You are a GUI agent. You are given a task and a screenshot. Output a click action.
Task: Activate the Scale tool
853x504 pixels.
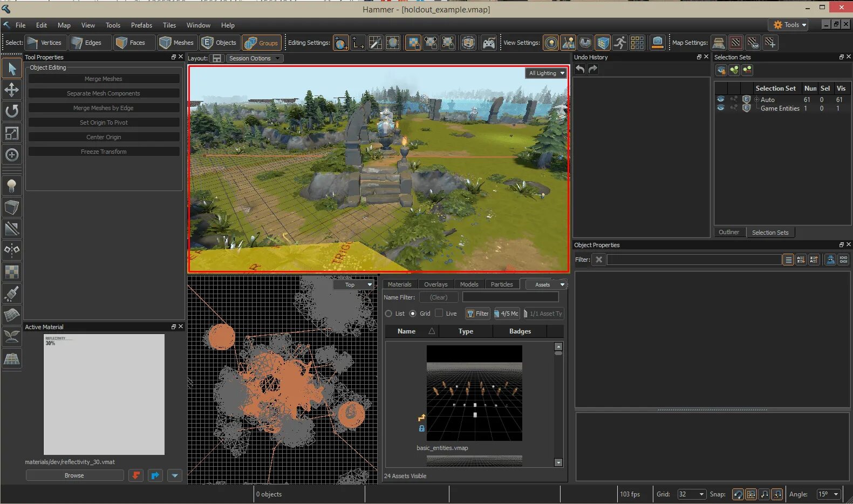point(12,133)
